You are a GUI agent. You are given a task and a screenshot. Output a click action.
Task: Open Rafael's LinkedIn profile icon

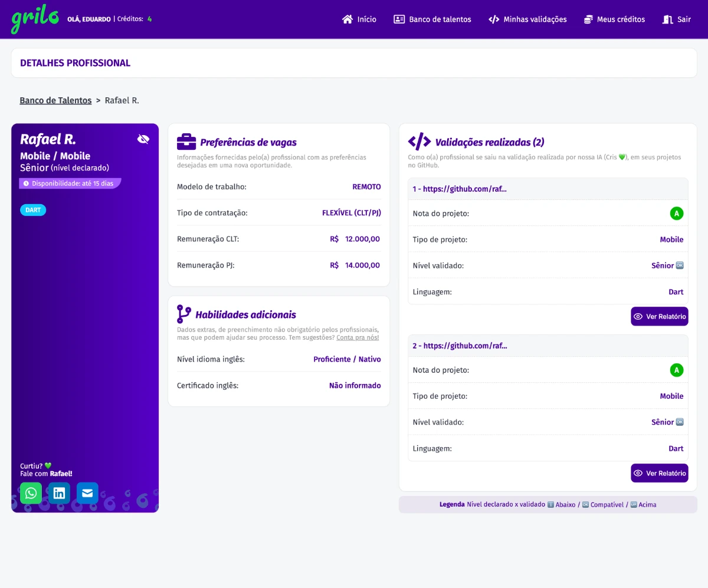coord(59,493)
